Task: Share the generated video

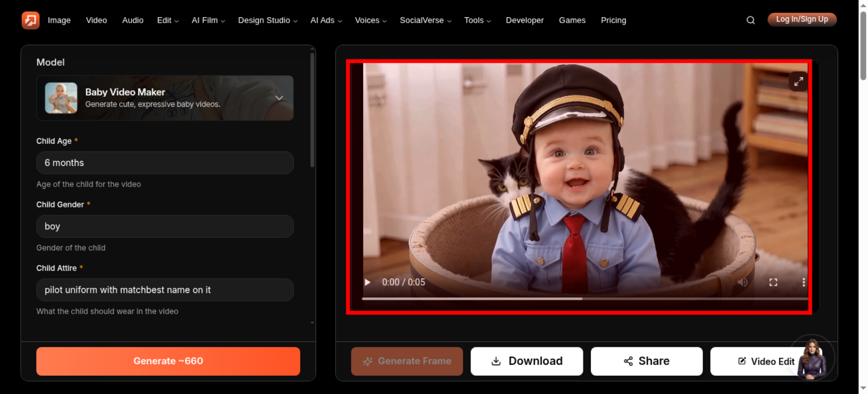Action: point(647,361)
